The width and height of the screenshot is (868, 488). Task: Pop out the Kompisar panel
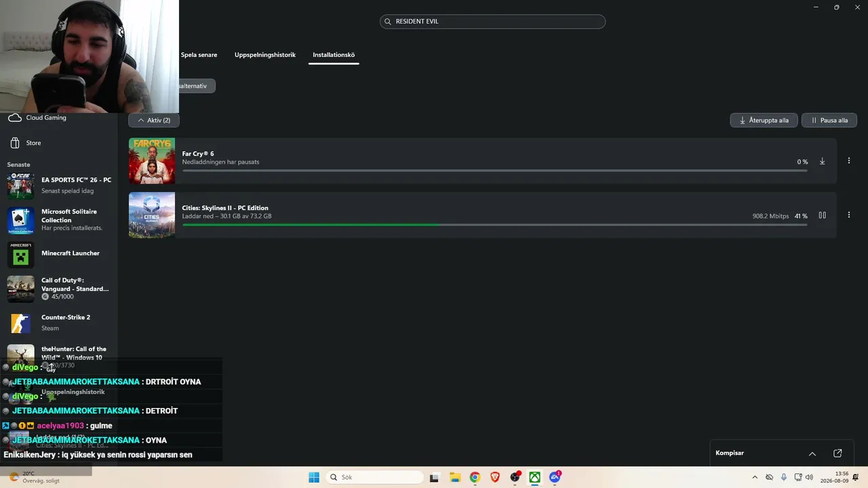click(x=837, y=453)
